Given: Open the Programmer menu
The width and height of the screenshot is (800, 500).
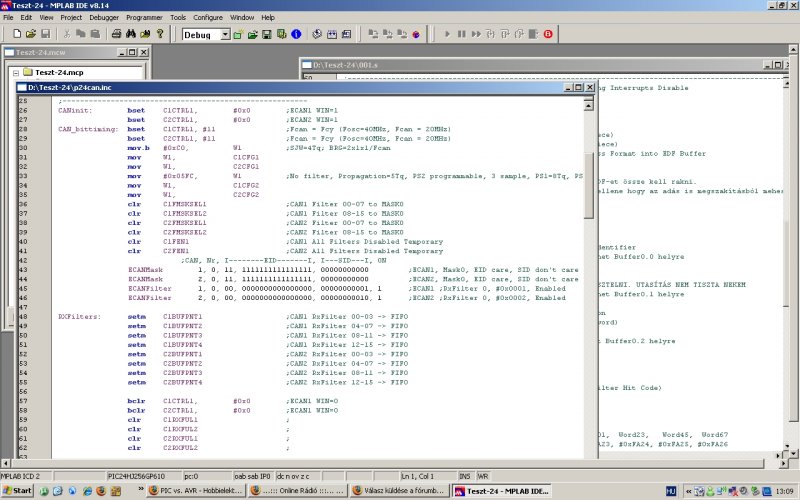Looking at the screenshot, I should click(x=144, y=17).
